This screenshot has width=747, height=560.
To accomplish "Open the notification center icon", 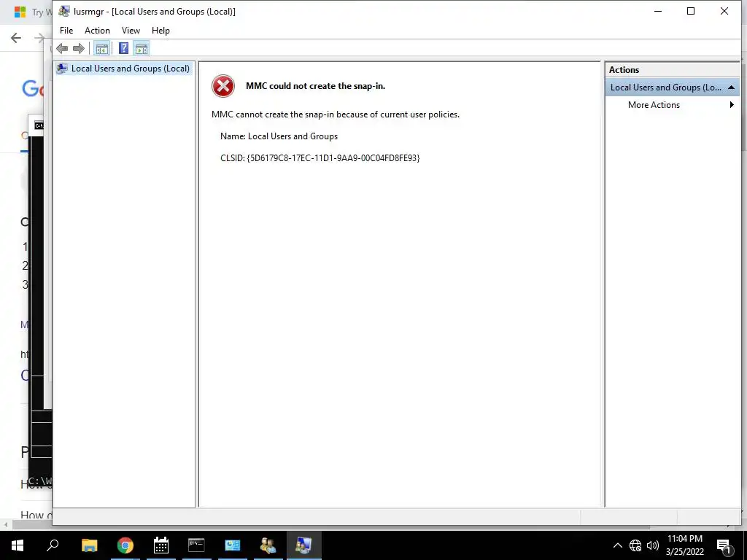I will [724, 545].
